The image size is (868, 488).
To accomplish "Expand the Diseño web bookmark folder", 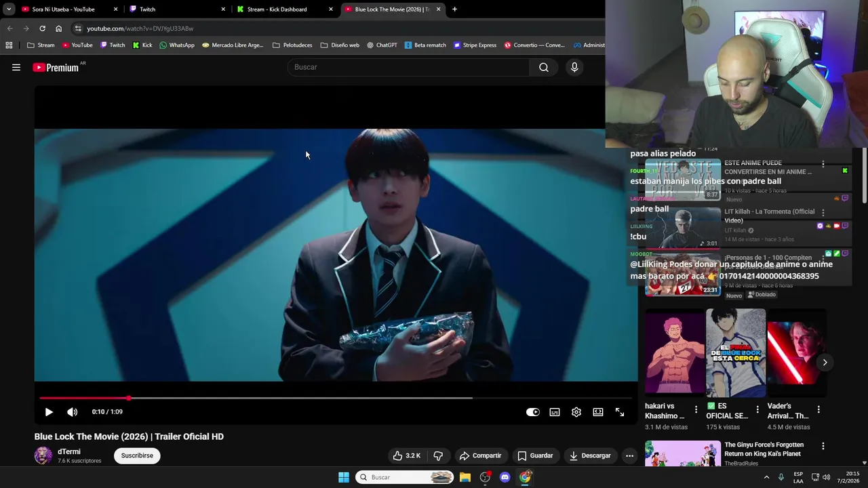I will 340,45.
